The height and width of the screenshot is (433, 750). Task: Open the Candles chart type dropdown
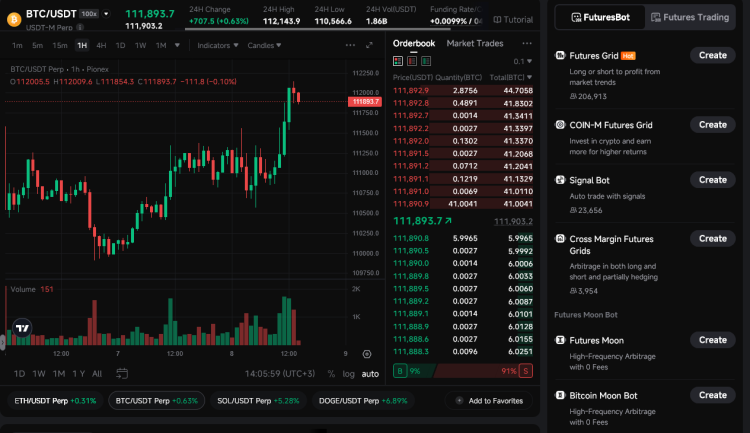click(264, 45)
